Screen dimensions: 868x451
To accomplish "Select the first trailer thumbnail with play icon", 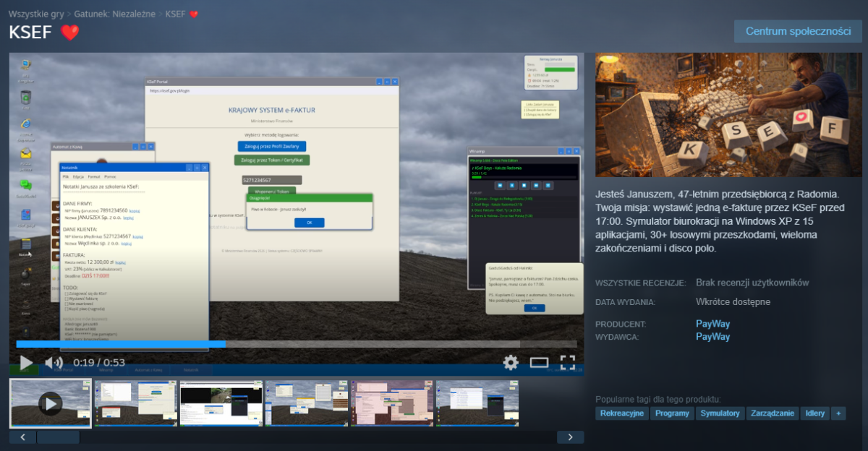I will point(51,403).
